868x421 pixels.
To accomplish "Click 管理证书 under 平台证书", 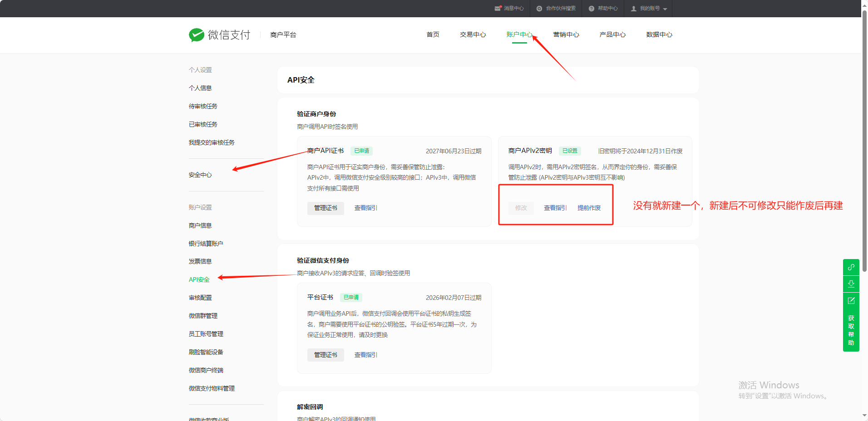I will (x=325, y=355).
